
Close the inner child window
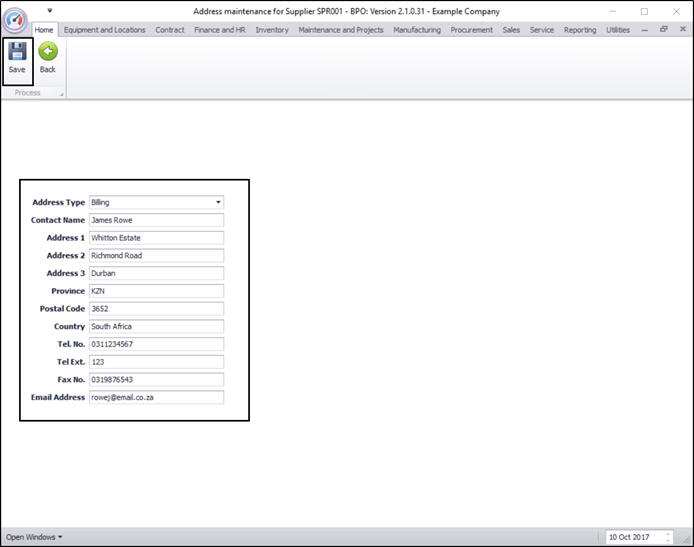pyautogui.click(x=683, y=29)
